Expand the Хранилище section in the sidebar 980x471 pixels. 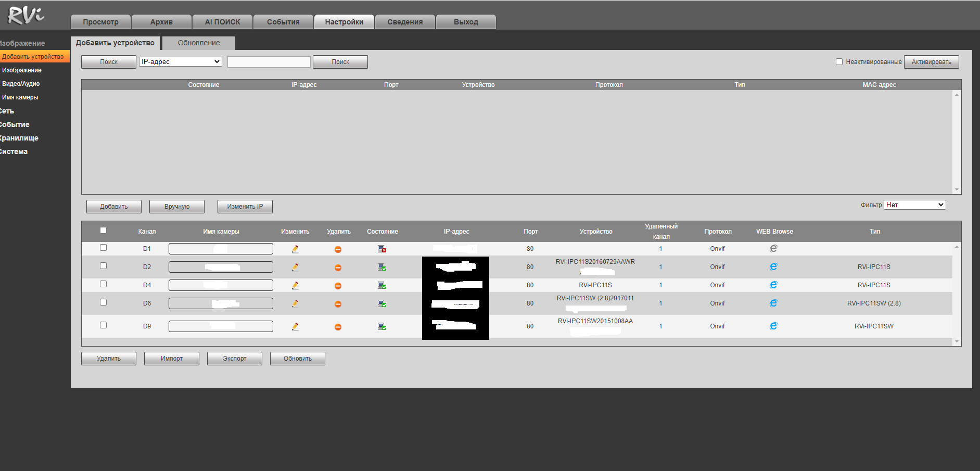coord(19,138)
